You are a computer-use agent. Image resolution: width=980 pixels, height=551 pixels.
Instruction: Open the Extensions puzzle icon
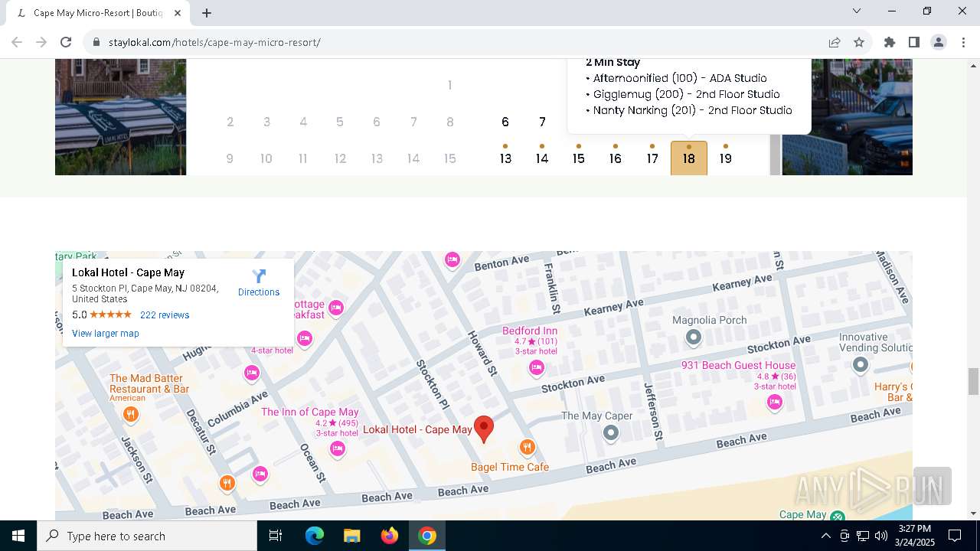(890, 42)
